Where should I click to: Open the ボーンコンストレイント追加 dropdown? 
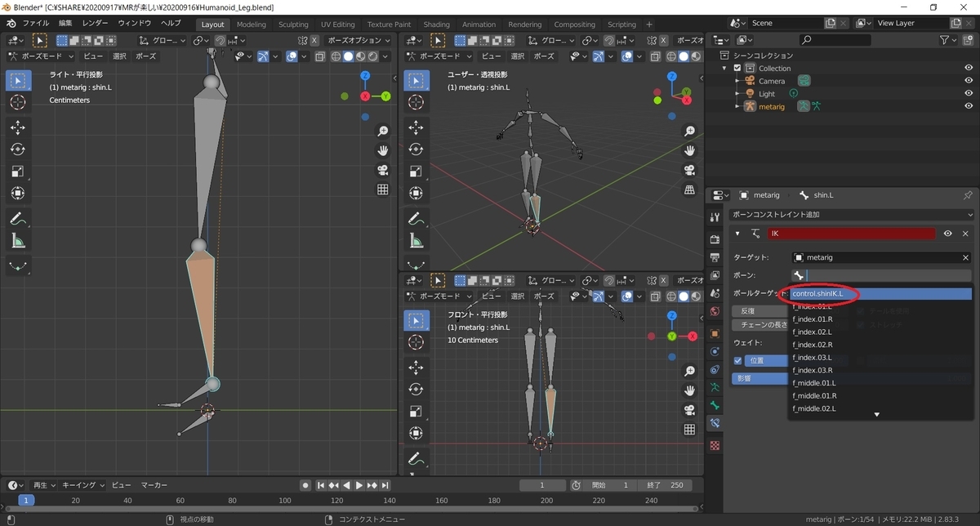coord(850,215)
